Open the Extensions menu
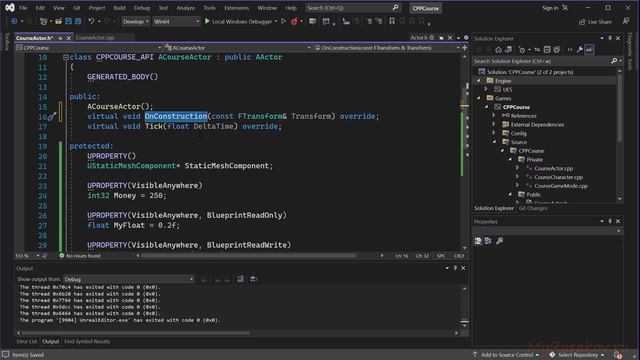Screen dimensions: 640x360 click(236, 8)
